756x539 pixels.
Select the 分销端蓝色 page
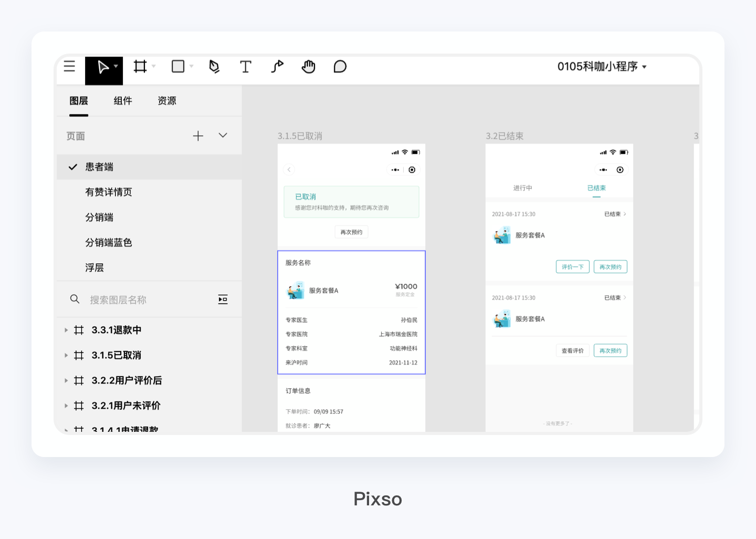coord(109,242)
